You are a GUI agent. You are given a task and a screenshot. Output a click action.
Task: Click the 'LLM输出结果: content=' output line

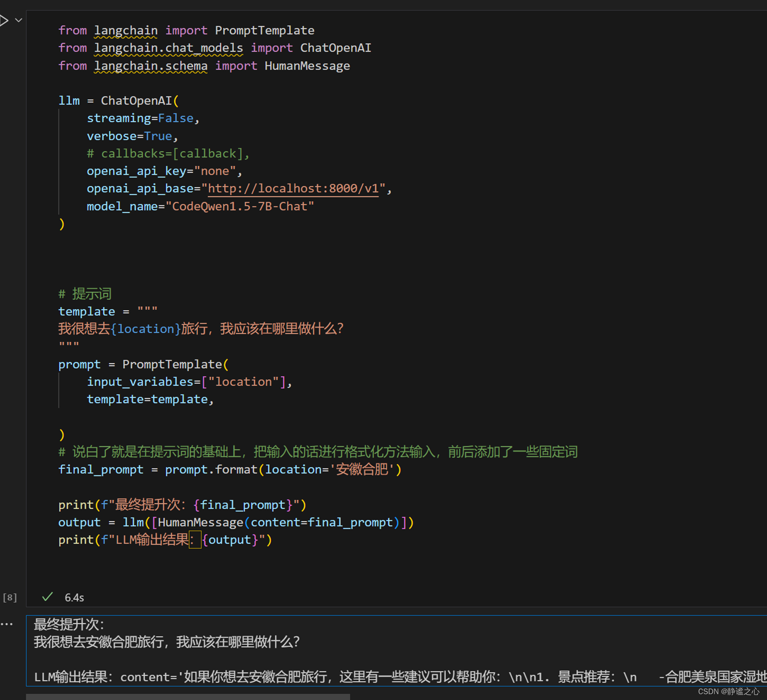click(x=400, y=677)
